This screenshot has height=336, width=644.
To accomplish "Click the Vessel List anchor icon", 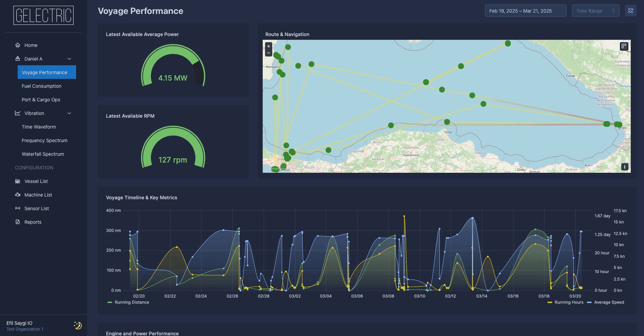I will click(17, 181).
